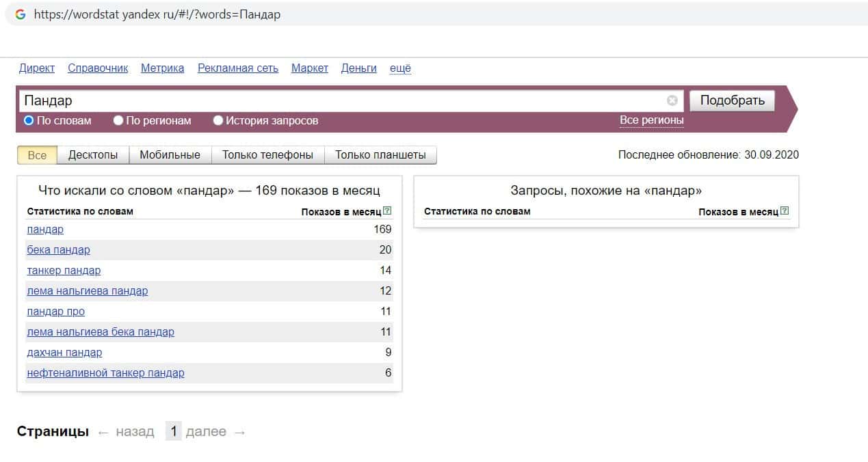This screenshot has width=868, height=462.
Task: Open 'нефтеналивной танкер пандар' link
Action: click(x=105, y=373)
